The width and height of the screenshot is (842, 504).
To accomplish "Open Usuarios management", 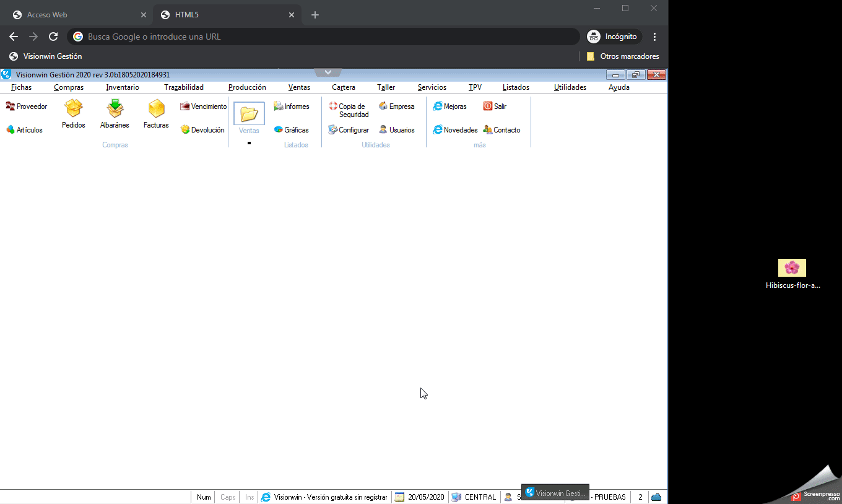I will click(x=396, y=130).
